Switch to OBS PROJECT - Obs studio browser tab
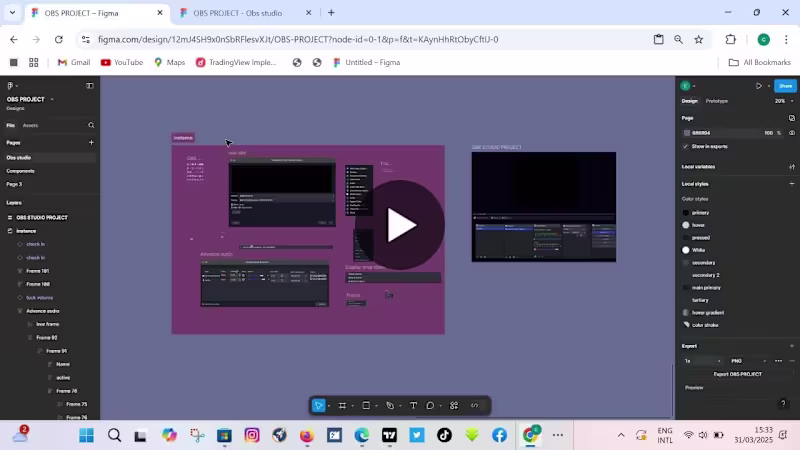Image resolution: width=800 pixels, height=450 pixels. (237, 13)
